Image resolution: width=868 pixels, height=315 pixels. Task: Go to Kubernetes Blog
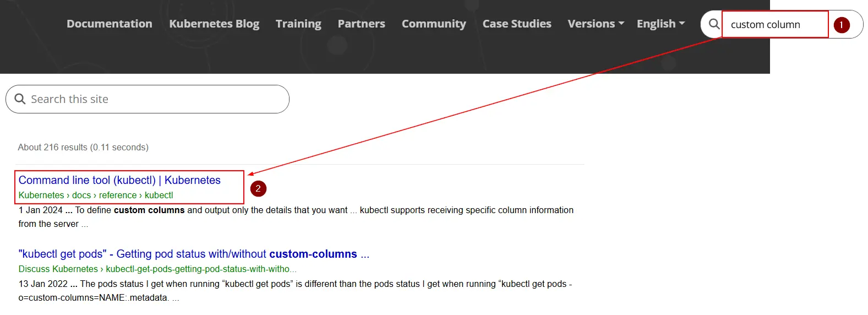tap(214, 24)
